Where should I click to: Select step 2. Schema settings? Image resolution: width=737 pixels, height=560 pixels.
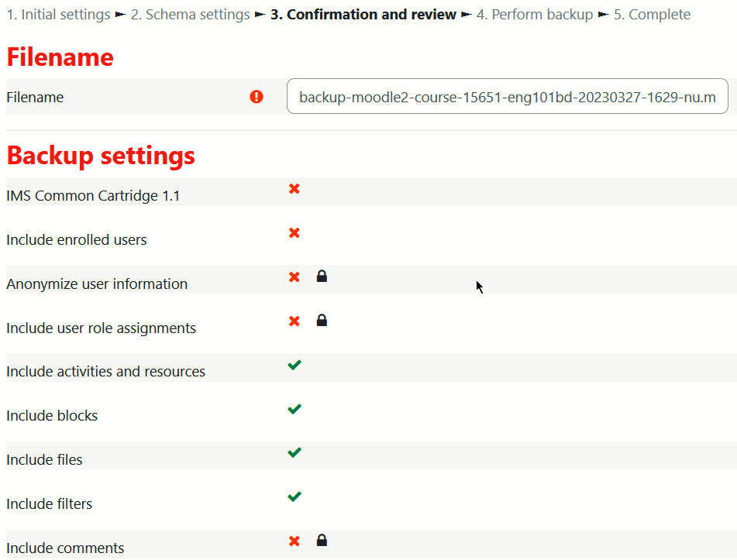pyautogui.click(x=190, y=15)
